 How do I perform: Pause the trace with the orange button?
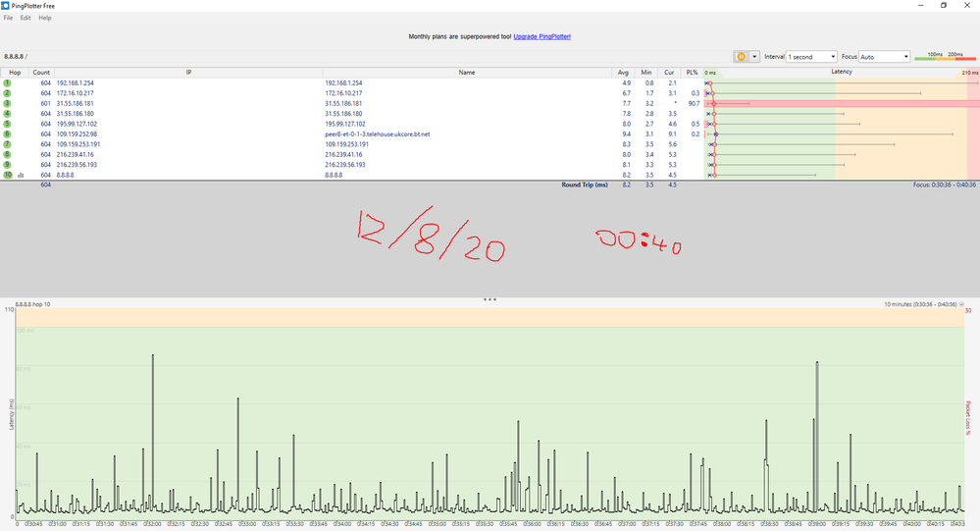[742, 57]
